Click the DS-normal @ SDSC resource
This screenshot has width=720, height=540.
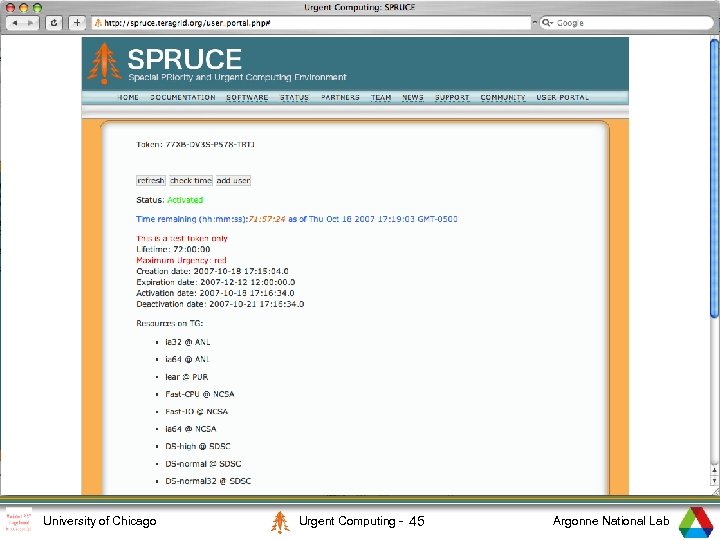[x=203, y=464]
